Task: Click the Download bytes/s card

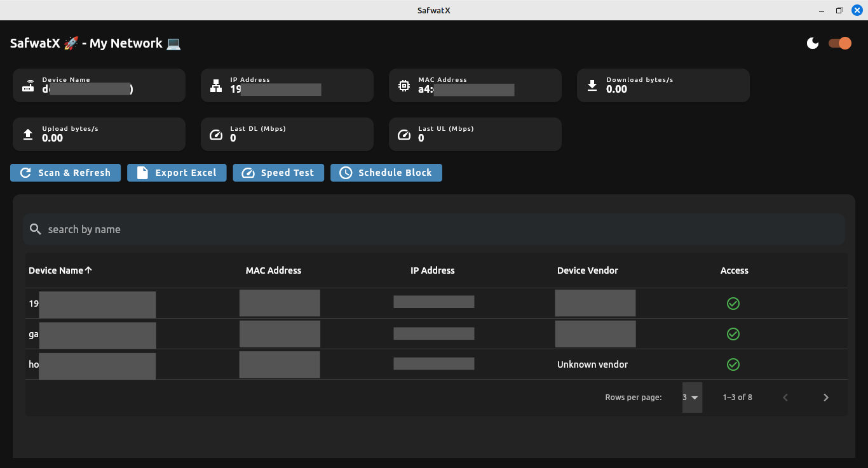Action: click(663, 85)
